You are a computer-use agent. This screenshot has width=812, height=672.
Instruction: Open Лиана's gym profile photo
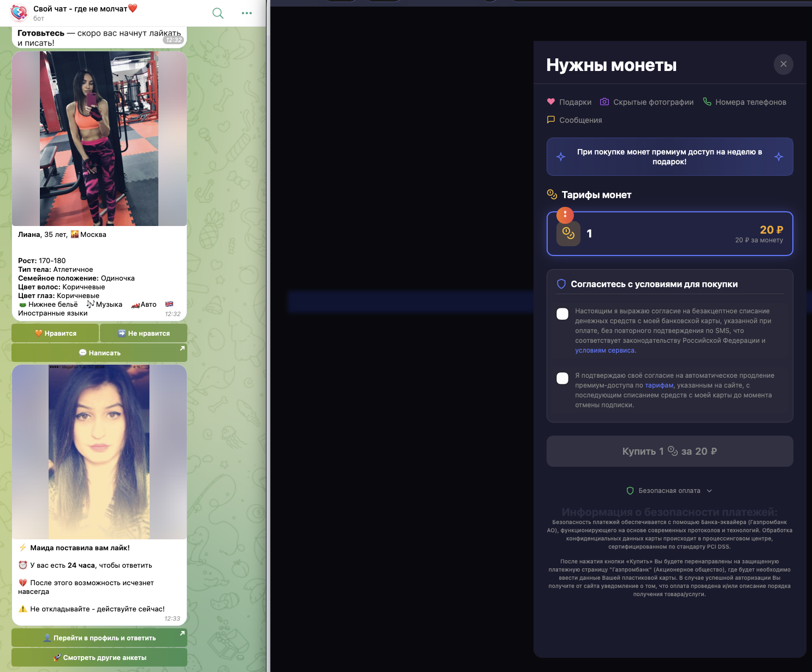coord(99,139)
